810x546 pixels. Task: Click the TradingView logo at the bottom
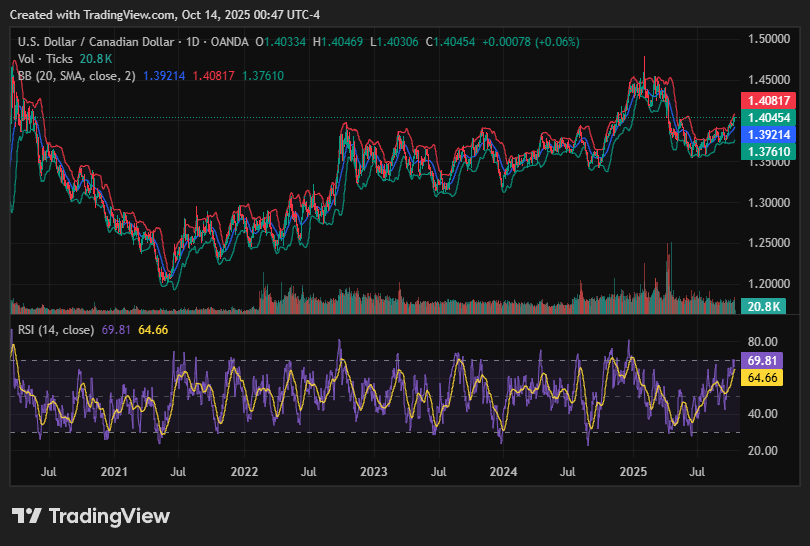tap(91, 516)
